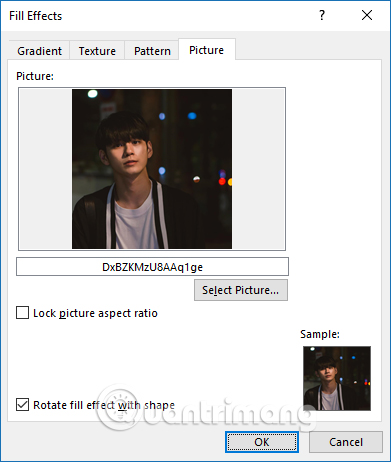
Task: Click the "Rotate fill effect with shape" label
Action: point(104,405)
